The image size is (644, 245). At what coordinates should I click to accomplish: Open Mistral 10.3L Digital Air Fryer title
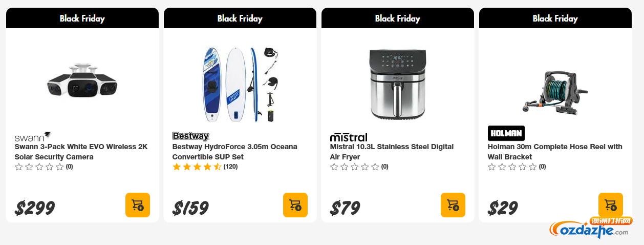[392, 152]
